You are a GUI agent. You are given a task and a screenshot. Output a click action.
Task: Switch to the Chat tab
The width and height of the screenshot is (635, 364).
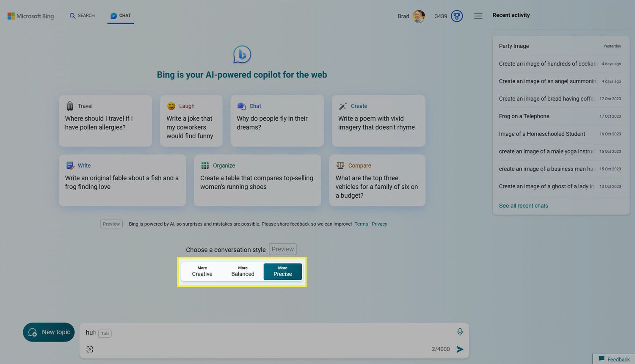tap(121, 16)
